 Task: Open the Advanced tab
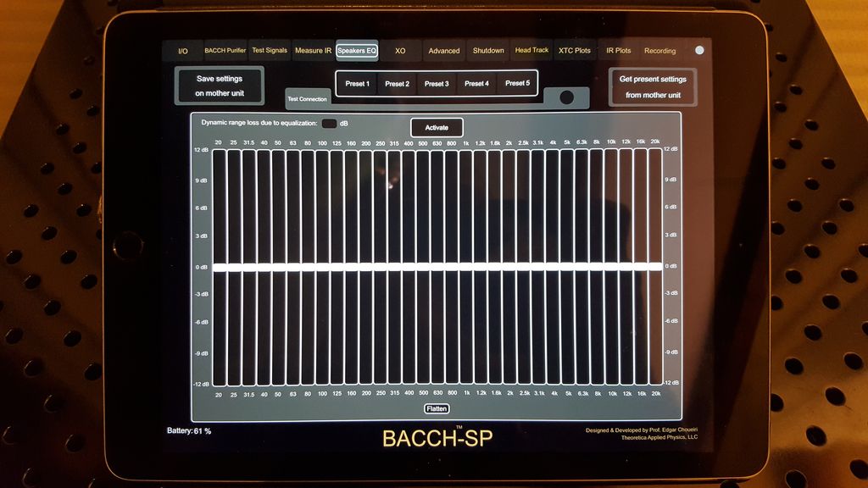(x=444, y=50)
